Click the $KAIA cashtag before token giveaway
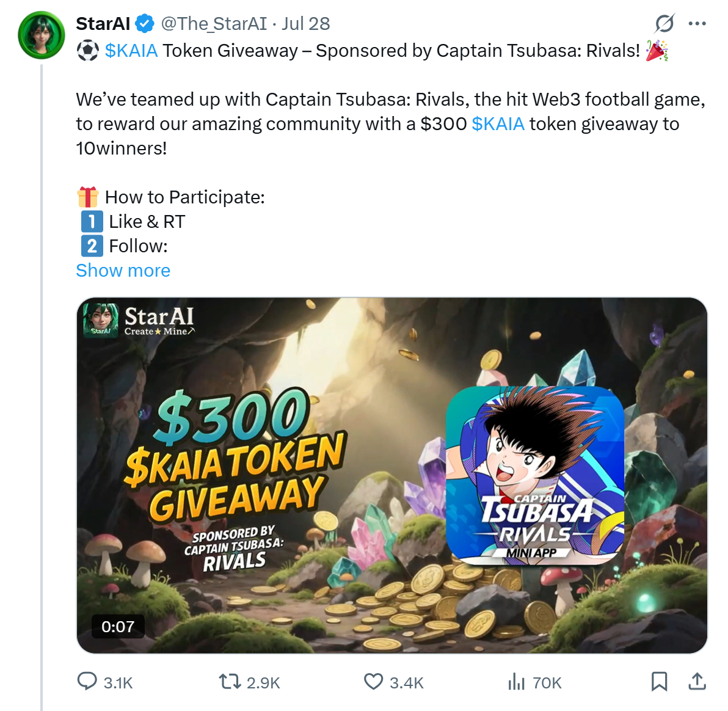 498,124
